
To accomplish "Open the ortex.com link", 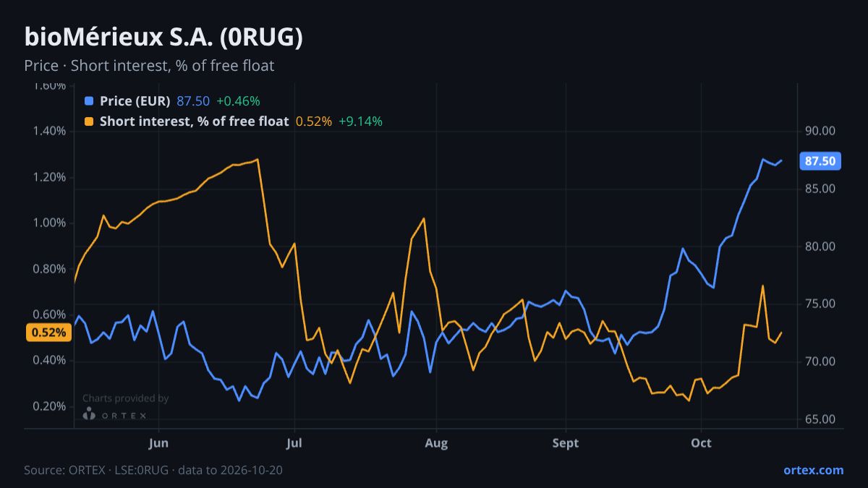I will (x=813, y=470).
